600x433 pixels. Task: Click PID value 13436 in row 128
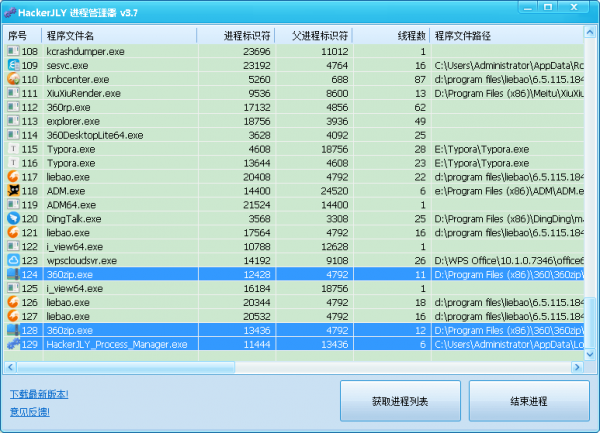257,330
